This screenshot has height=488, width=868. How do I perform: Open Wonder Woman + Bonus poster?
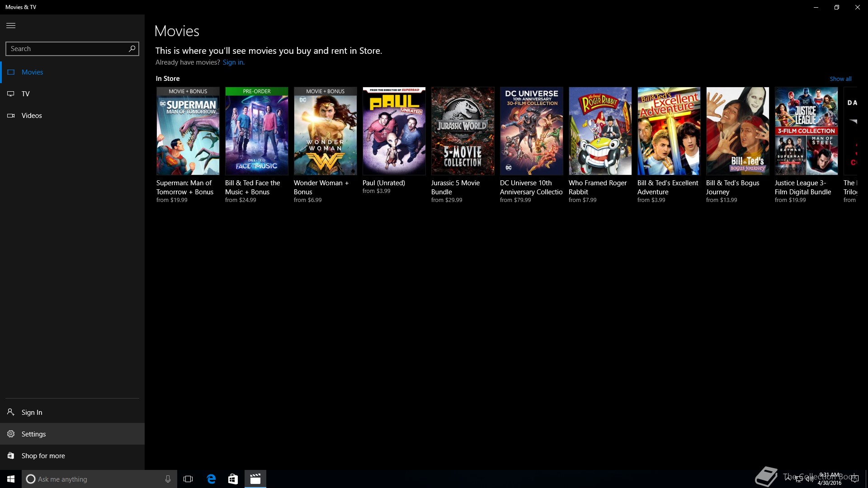325,131
